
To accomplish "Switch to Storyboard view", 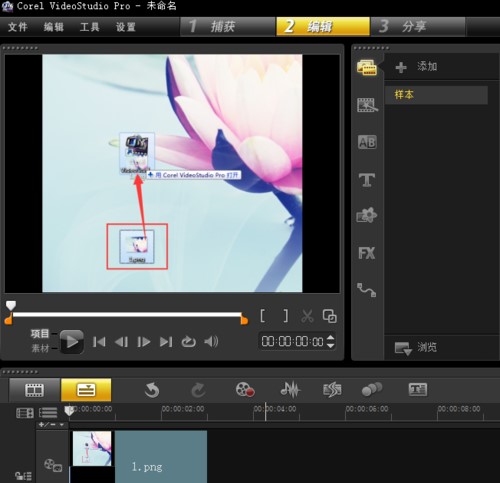I will point(34,390).
